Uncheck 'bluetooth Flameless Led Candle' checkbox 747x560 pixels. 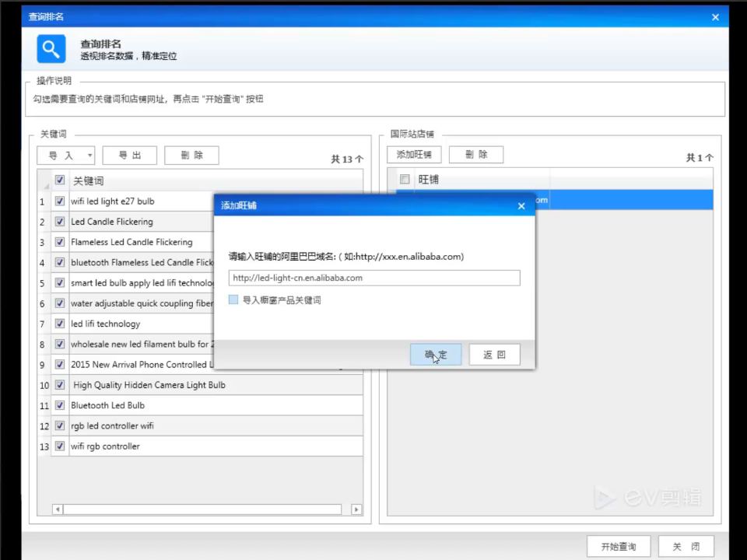tap(60, 262)
